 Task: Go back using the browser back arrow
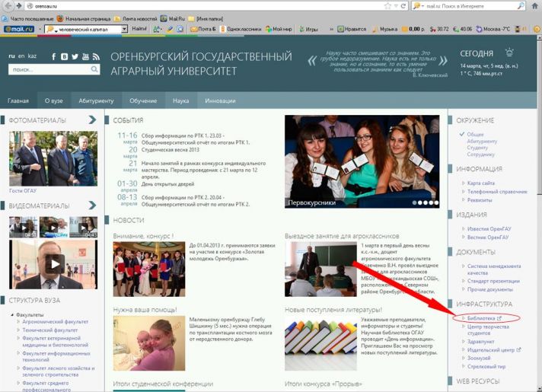coord(8,6)
